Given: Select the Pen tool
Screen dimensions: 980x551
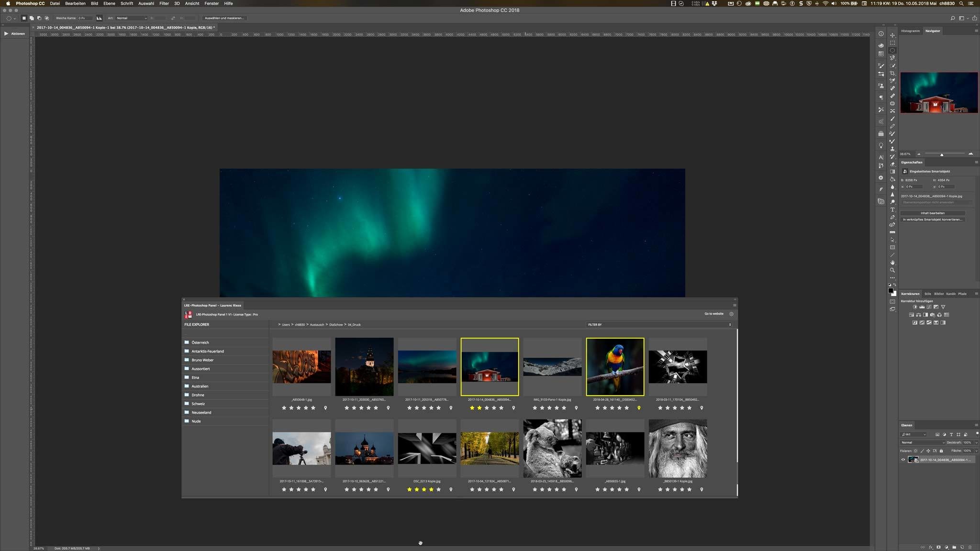Looking at the screenshot, I should (892, 217).
